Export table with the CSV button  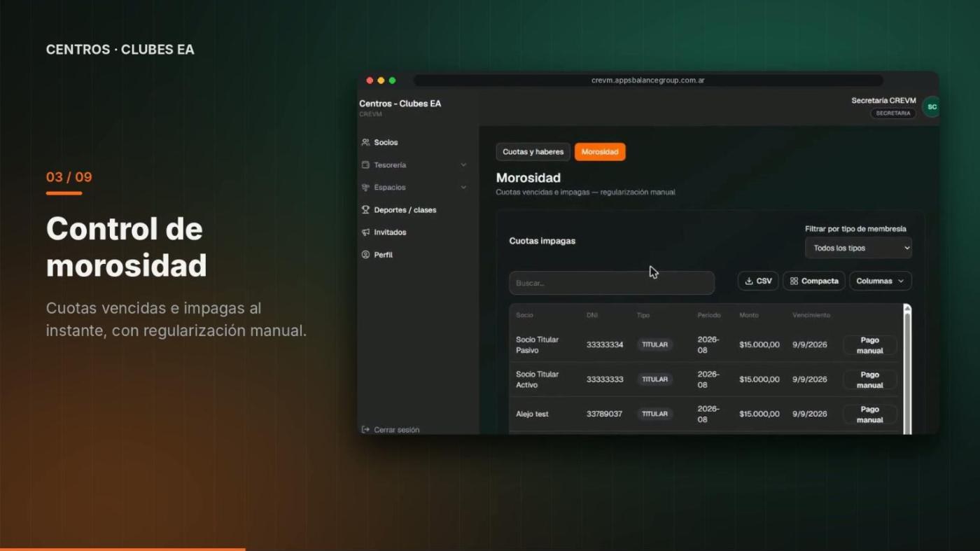click(x=758, y=281)
